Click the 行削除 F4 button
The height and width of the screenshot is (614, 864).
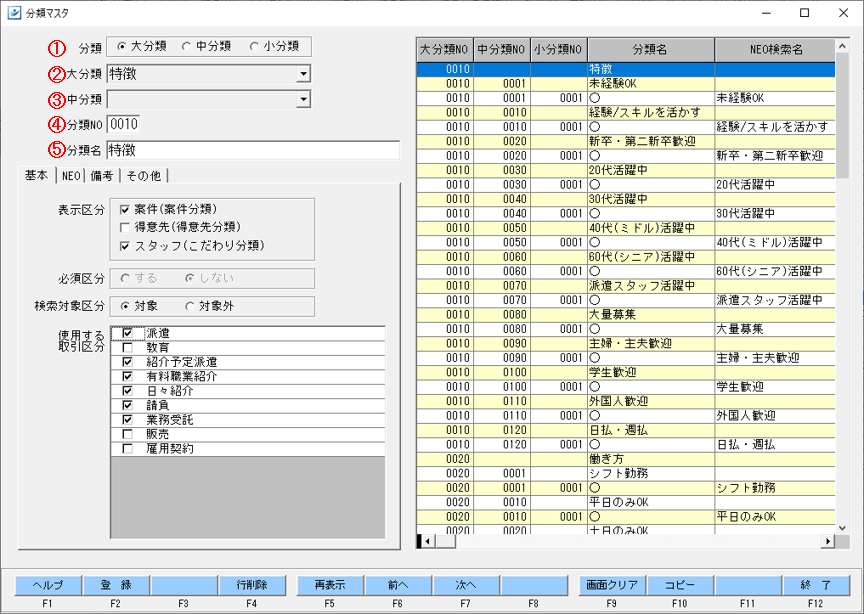coord(252,585)
